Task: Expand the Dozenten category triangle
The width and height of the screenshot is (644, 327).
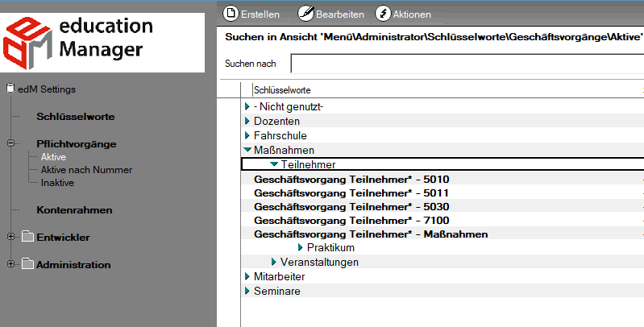Action: pos(247,121)
